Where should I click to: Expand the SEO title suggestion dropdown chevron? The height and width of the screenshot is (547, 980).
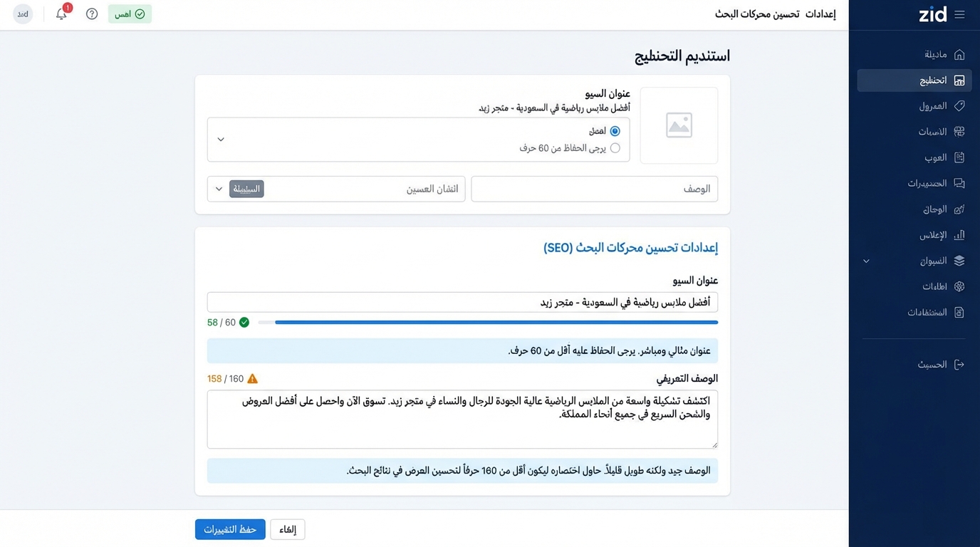tap(221, 140)
